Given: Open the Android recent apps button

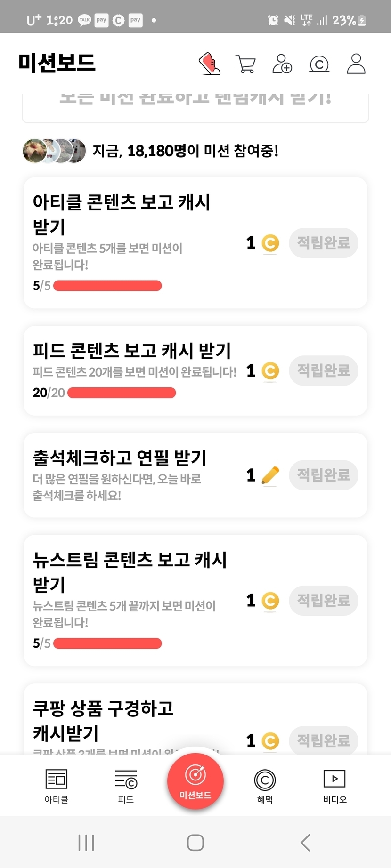Looking at the screenshot, I should pyautogui.click(x=86, y=842).
